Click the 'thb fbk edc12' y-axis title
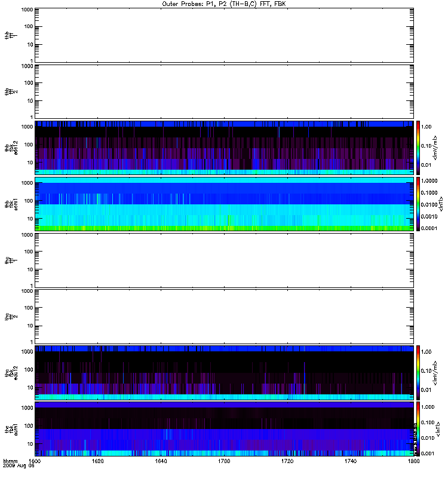 [11, 148]
